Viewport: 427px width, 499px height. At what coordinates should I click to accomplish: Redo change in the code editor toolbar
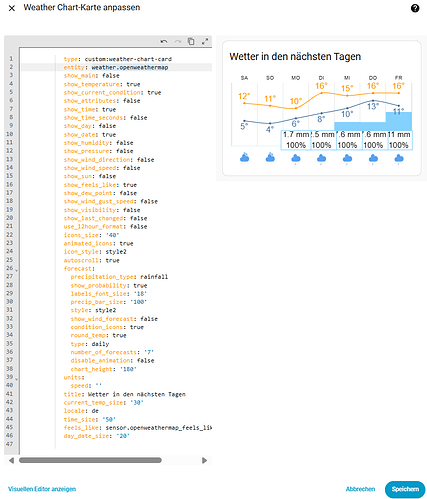178,41
